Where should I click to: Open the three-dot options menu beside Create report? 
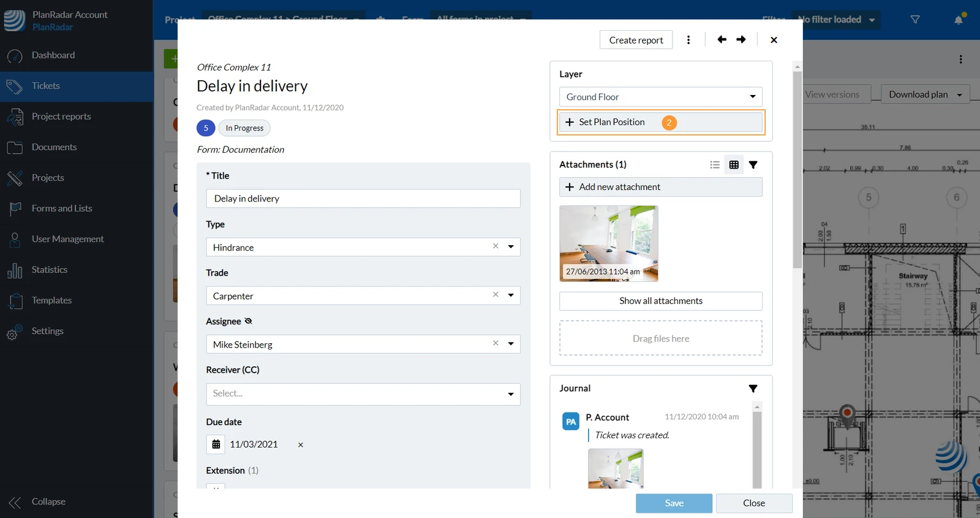pos(688,40)
